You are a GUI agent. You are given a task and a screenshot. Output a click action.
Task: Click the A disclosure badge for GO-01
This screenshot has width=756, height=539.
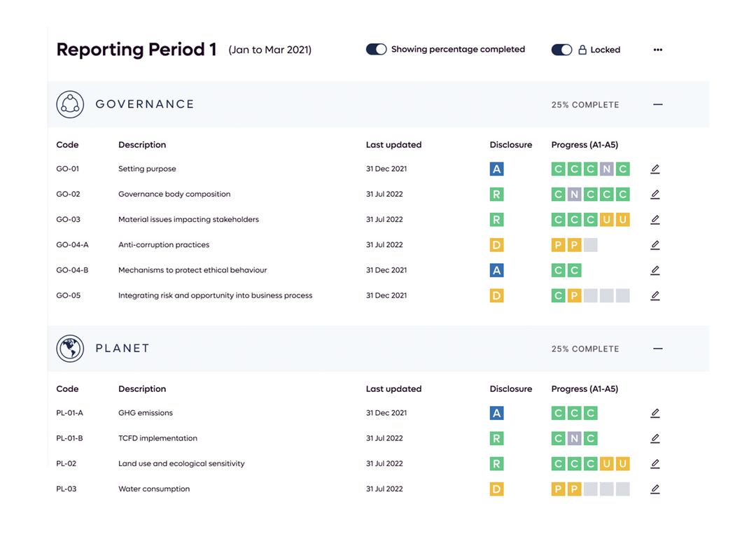point(496,169)
